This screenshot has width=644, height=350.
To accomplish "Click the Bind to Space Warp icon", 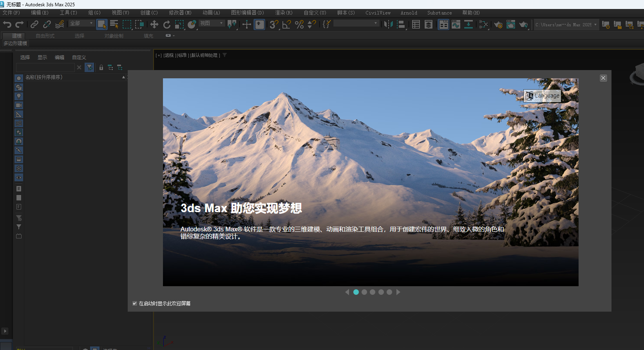I will (x=60, y=25).
